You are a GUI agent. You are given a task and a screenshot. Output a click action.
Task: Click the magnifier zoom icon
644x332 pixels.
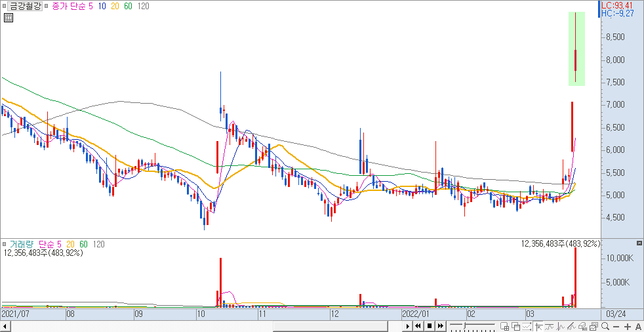(605, 326)
